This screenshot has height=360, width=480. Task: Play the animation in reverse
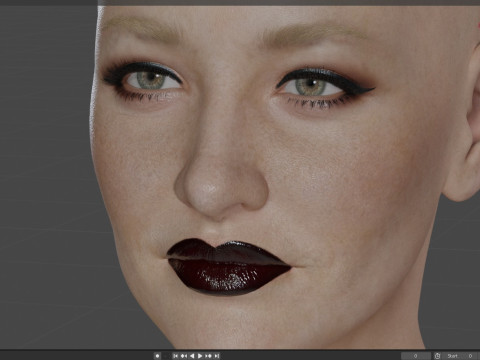click(x=192, y=356)
